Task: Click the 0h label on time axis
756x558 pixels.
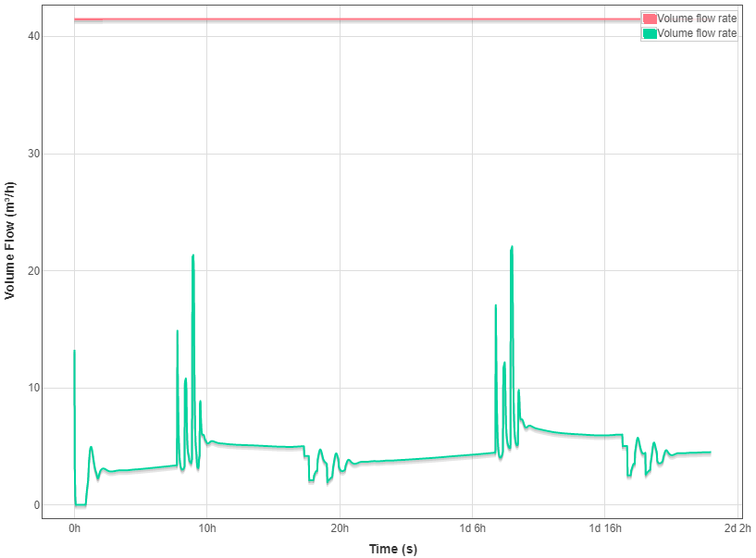Action: (x=74, y=528)
